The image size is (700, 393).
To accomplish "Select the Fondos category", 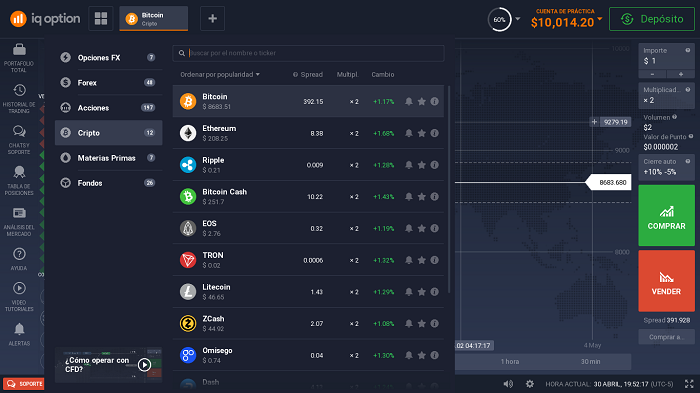I will click(108, 183).
